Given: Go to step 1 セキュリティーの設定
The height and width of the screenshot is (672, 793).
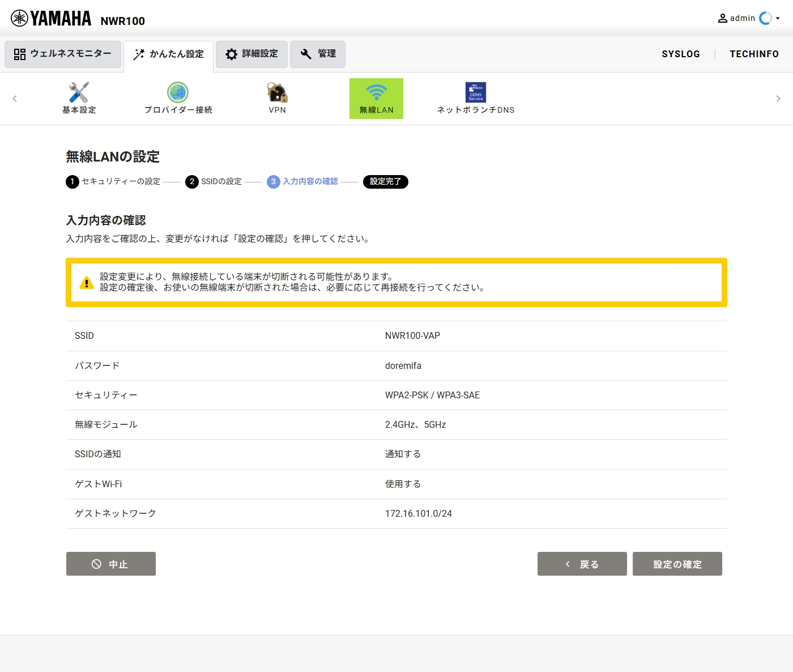Looking at the screenshot, I should (113, 182).
